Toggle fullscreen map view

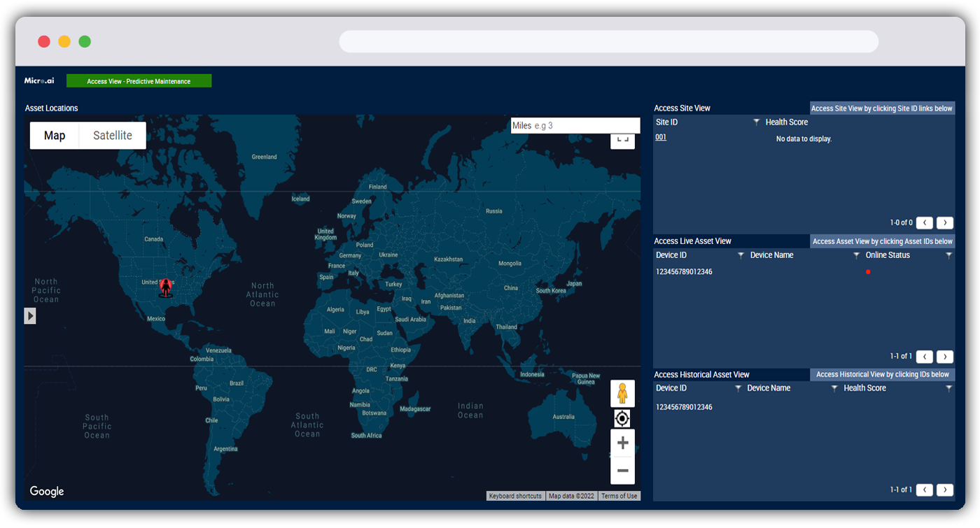(622, 141)
